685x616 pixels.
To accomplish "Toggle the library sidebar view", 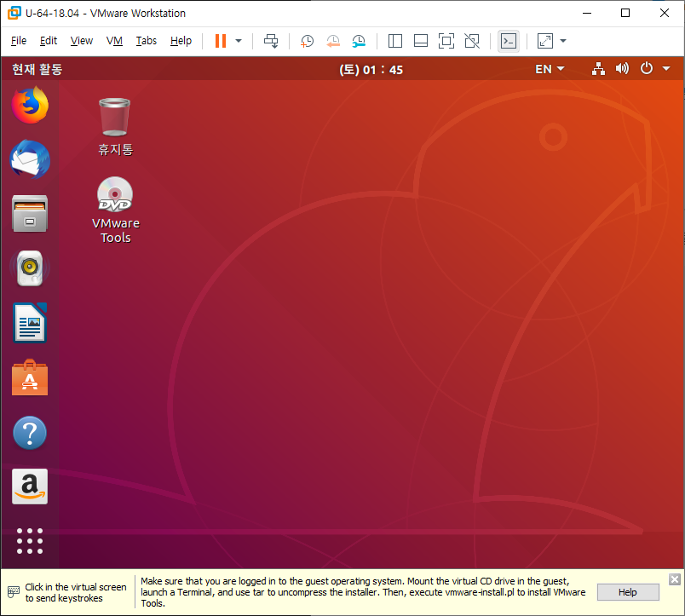I will coord(395,41).
